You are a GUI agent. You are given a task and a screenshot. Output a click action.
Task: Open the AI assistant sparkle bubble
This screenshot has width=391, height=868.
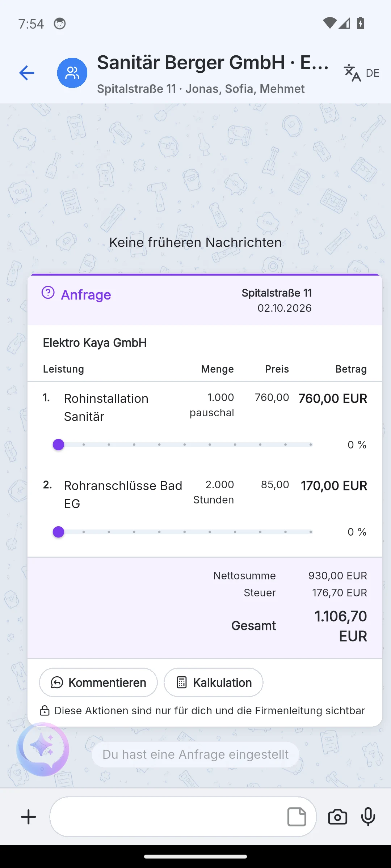(x=43, y=749)
